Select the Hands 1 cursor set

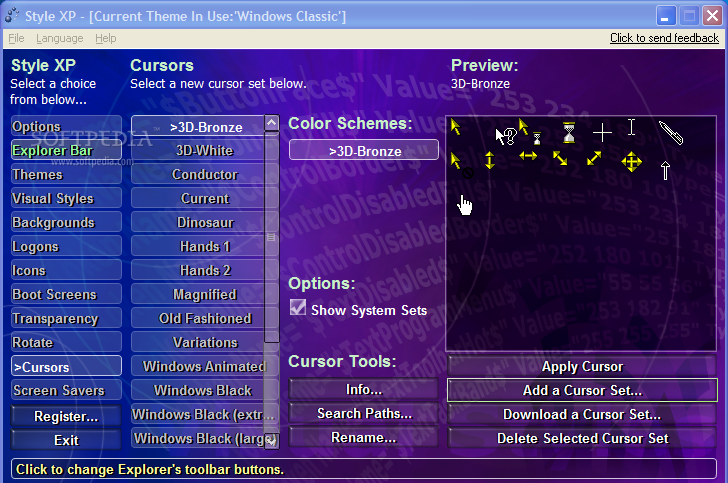198,247
